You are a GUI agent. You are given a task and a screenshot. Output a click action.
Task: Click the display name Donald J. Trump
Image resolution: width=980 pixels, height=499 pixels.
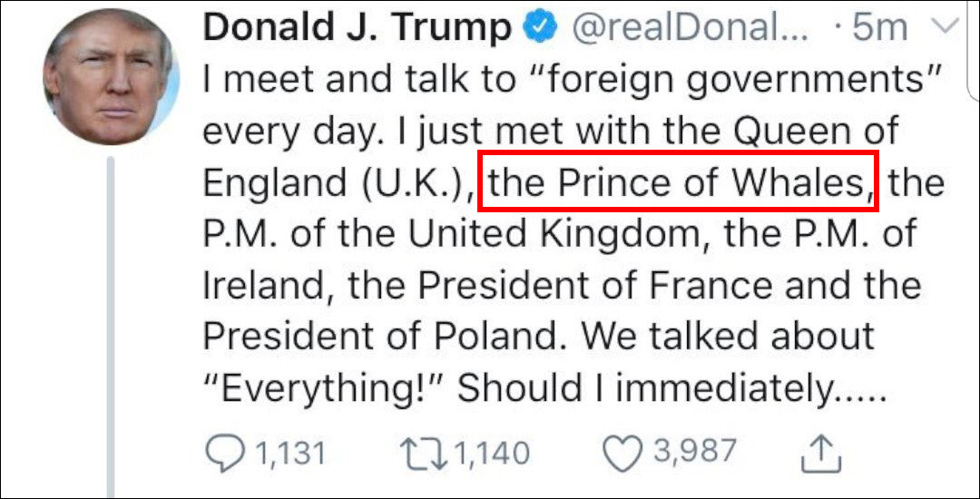pos(357,28)
